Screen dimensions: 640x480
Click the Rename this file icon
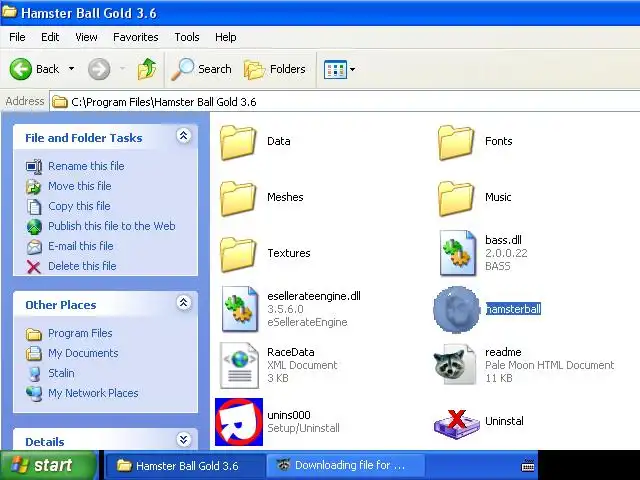point(34,166)
